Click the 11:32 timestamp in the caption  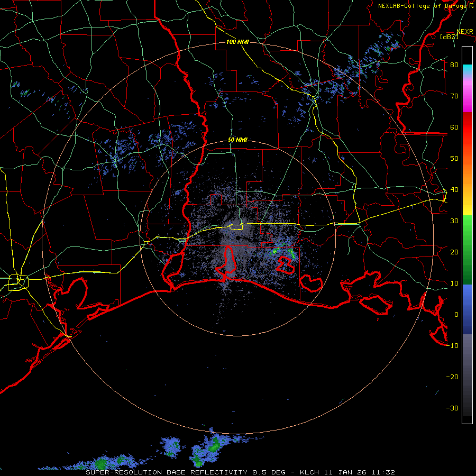[x=385, y=472]
